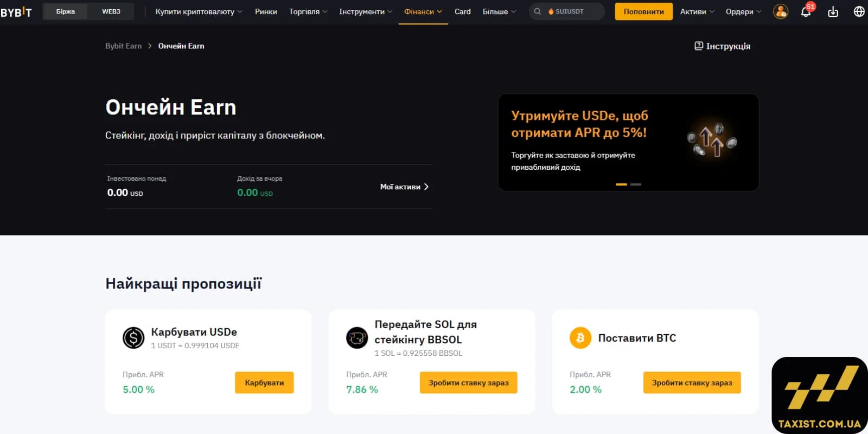
Task: Click the SUIUSDT search field
Action: point(567,11)
